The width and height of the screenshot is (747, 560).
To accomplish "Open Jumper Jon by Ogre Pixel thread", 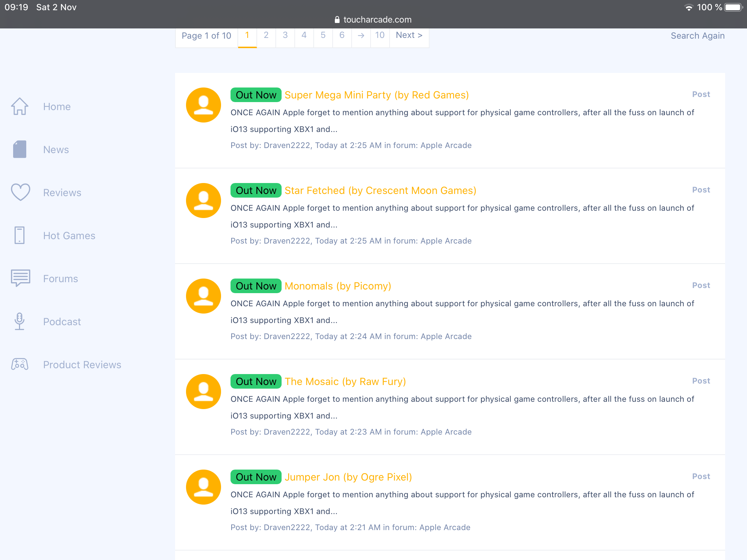I will tap(348, 477).
